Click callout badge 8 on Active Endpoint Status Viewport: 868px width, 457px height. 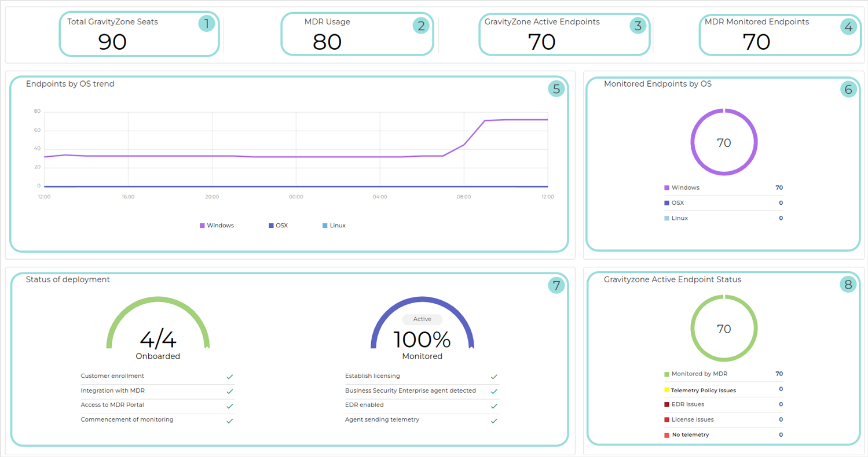coord(848,284)
